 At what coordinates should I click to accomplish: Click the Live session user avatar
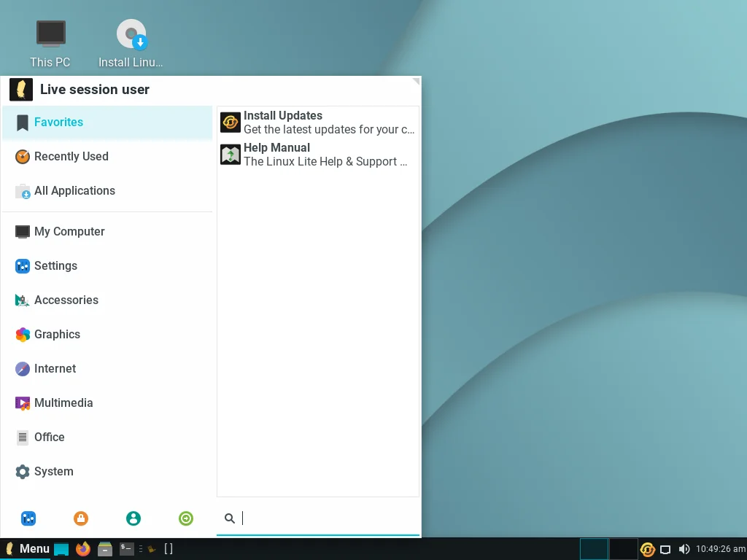tap(21, 90)
